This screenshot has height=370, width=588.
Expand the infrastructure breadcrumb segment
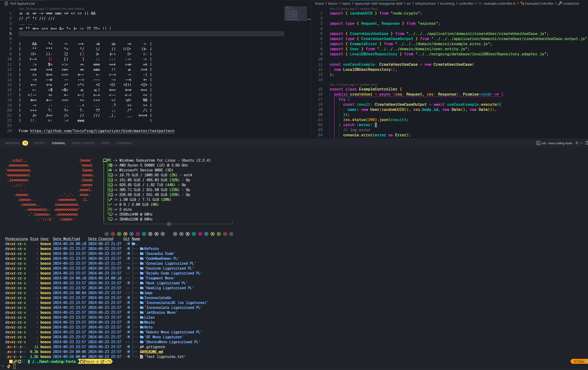[425, 3]
